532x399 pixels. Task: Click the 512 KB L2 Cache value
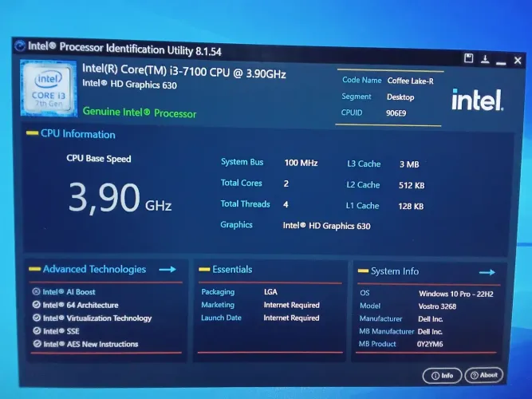click(412, 185)
